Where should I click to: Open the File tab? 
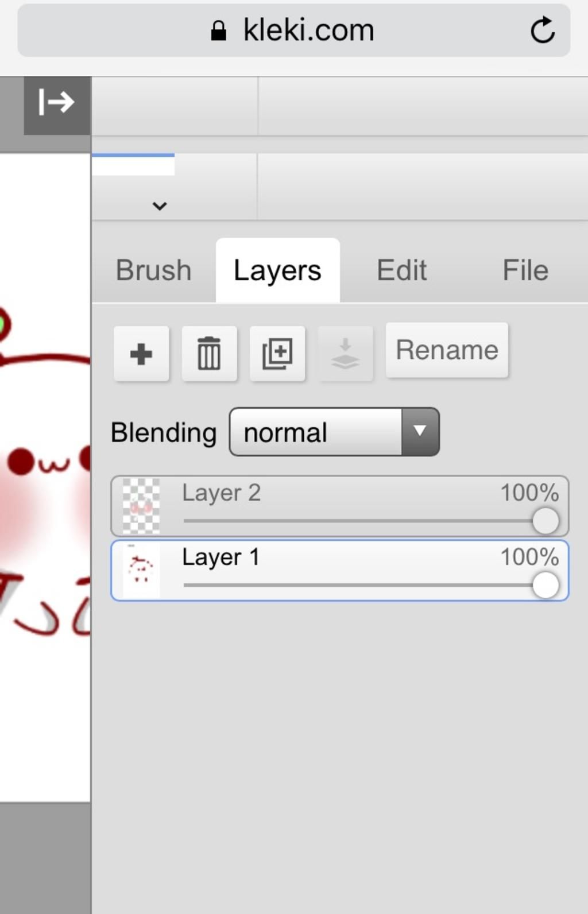tap(525, 270)
